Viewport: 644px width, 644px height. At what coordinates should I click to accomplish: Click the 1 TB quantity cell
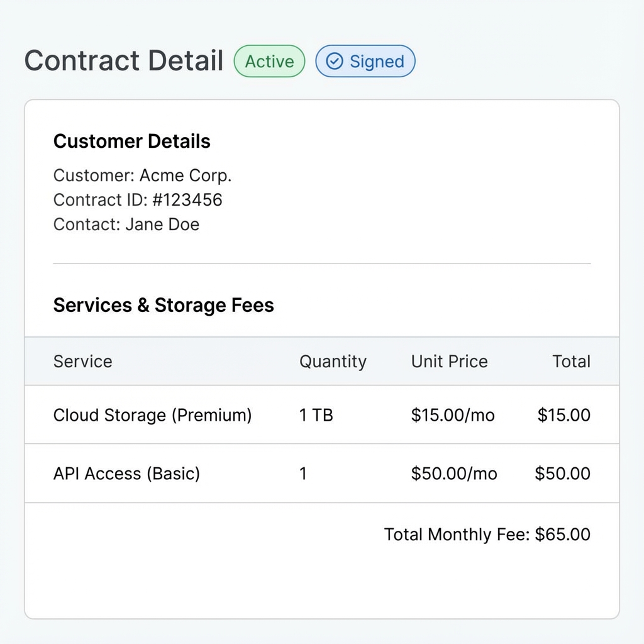(x=316, y=415)
